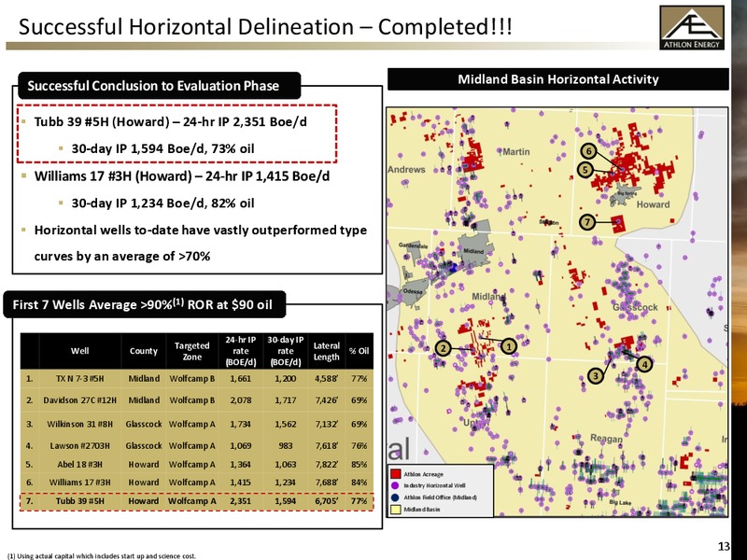This screenshot has height=560, width=747.
Task: Click map marker number 1
Action: (509, 346)
